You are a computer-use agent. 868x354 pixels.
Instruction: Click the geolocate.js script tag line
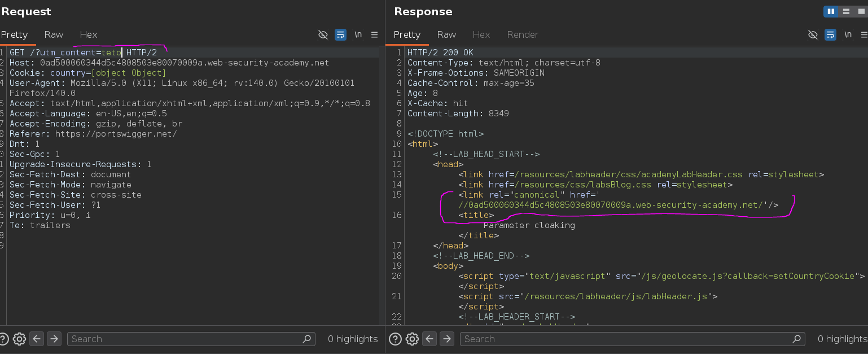click(x=661, y=276)
